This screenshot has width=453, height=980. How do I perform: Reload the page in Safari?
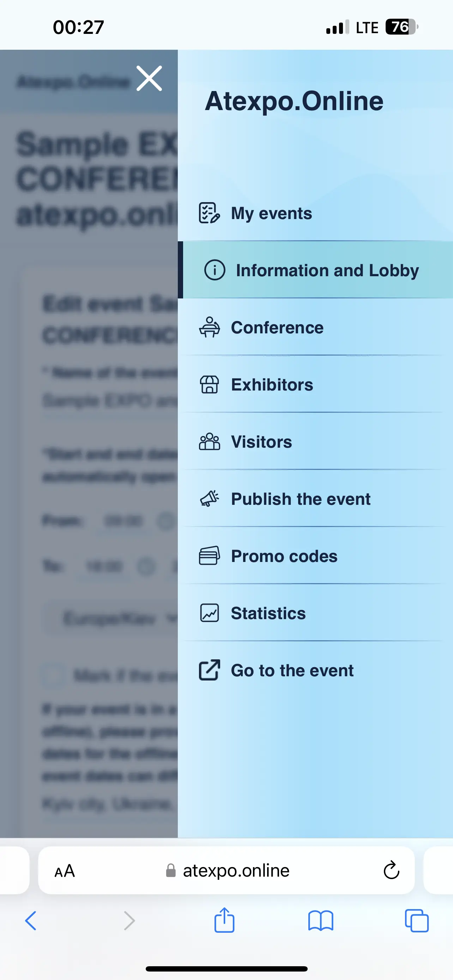(391, 870)
